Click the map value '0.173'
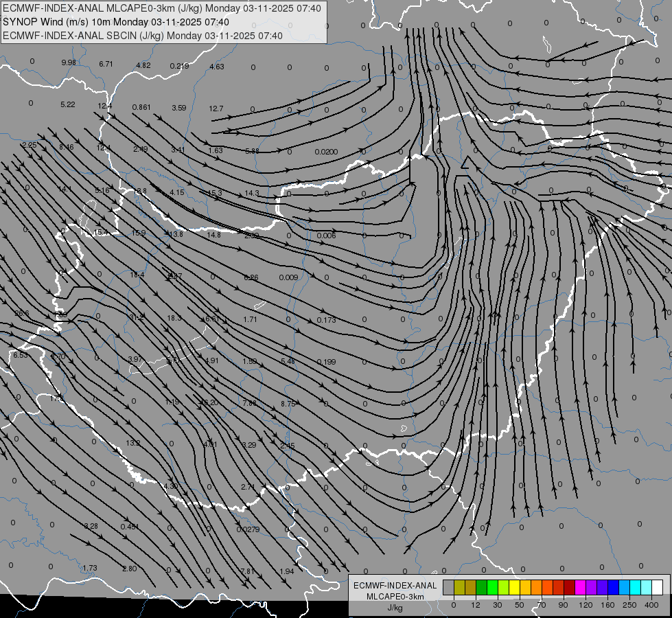The width and height of the screenshot is (672, 618). pos(327,320)
